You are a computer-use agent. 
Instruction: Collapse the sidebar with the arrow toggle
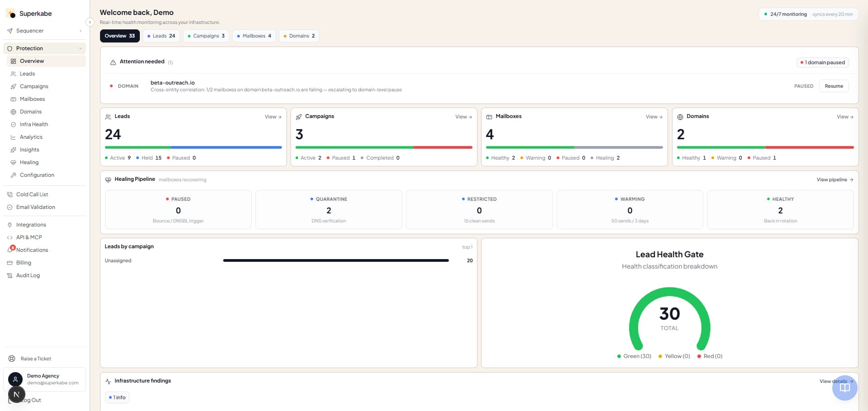click(x=90, y=22)
